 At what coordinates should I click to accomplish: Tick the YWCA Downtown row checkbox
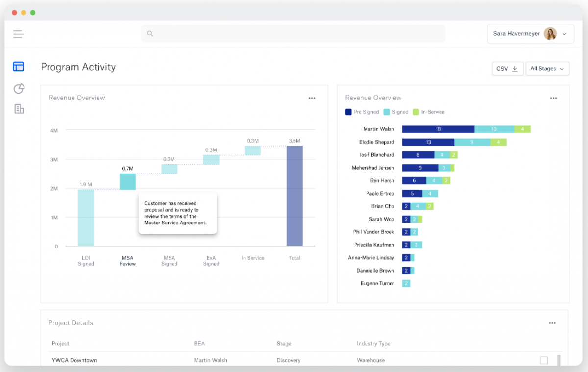pos(544,360)
